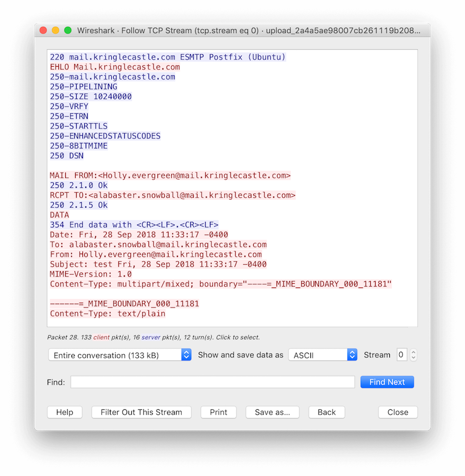Image resolution: width=465 pixels, height=476 pixels.
Task: Select the '250 DSN' line
Action: click(x=67, y=156)
